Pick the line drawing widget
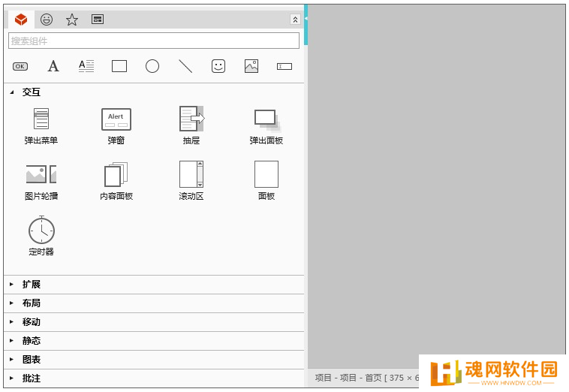 pyautogui.click(x=185, y=66)
